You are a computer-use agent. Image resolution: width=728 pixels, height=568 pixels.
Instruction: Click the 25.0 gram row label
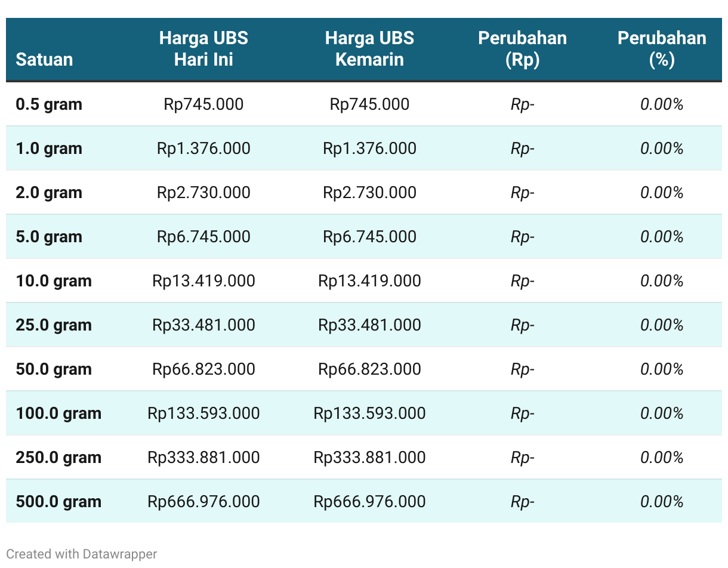(54, 325)
